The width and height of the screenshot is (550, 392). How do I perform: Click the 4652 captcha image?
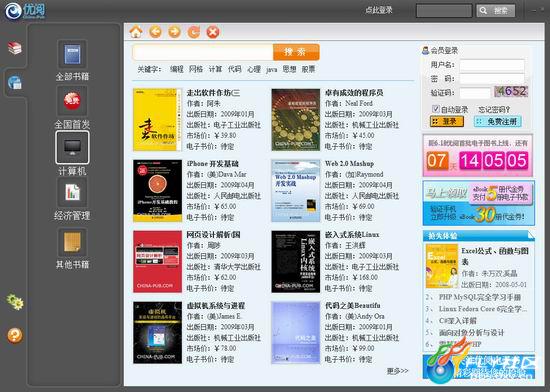(511, 92)
